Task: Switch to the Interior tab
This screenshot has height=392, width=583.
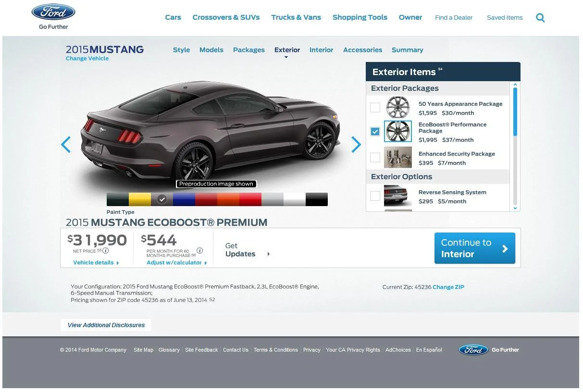Action: coord(322,50)
